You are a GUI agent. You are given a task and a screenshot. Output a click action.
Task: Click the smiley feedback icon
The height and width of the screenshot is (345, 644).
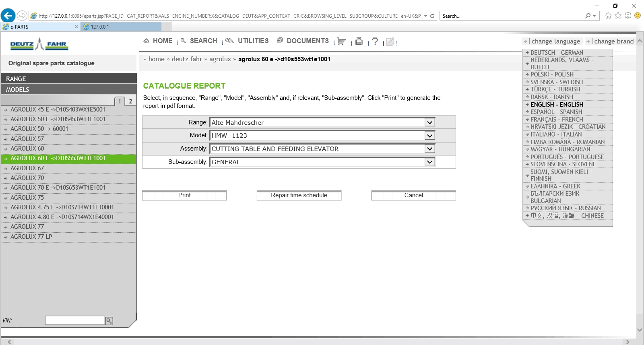pyautogui.click(x=638, y=15)
